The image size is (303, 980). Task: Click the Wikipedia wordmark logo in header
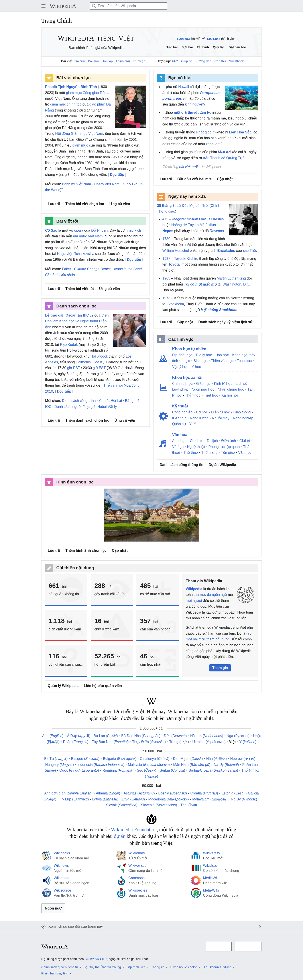(x=63, y=6)
